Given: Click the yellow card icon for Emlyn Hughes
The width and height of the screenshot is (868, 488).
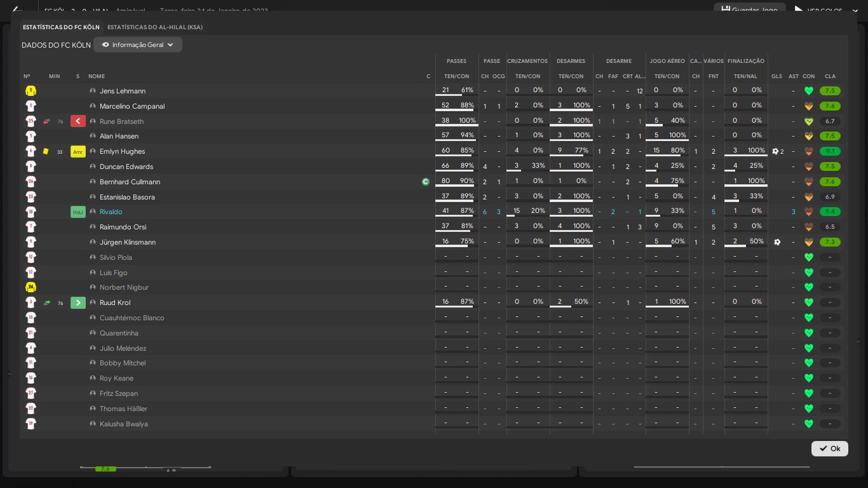Looking at the screenshot, I should [46, 151].
